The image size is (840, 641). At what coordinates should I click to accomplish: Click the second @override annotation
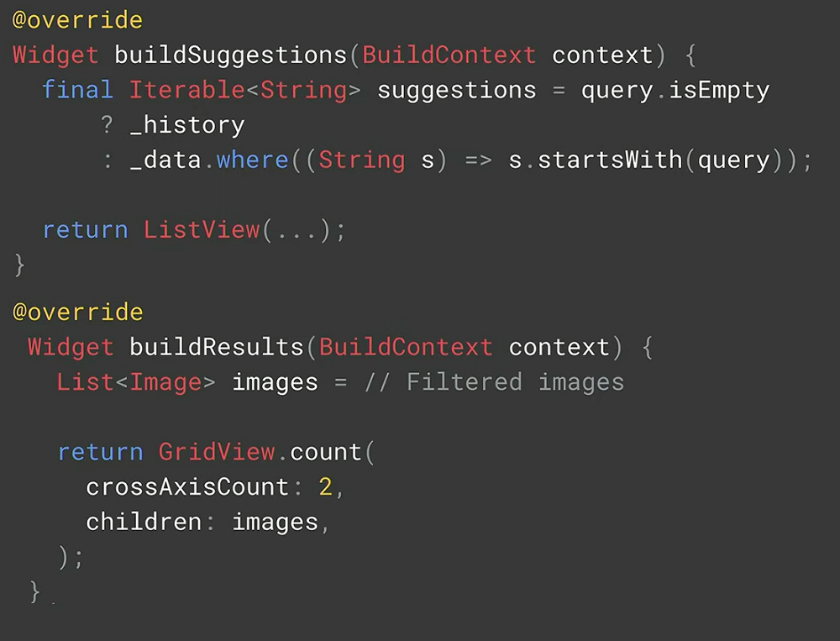tap(77, 312)
